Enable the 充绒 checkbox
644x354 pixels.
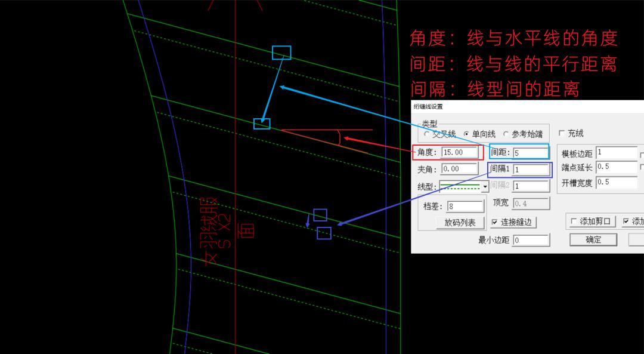(561, 133)
